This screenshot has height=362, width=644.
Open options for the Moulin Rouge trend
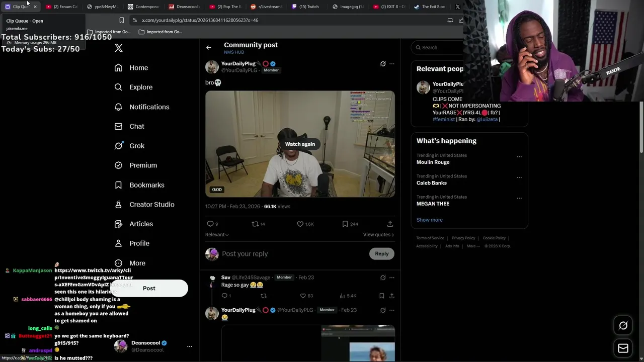tap(519, 156)
